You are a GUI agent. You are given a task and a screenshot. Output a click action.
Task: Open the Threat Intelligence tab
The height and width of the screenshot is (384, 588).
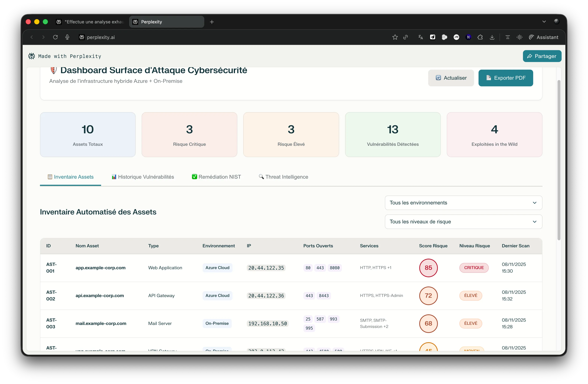point(283,177)
